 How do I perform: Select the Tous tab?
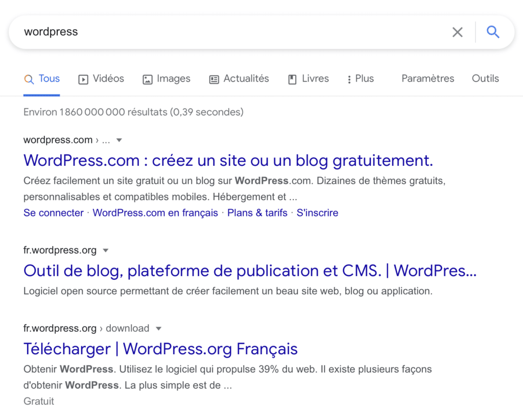(x=42, y=79)
